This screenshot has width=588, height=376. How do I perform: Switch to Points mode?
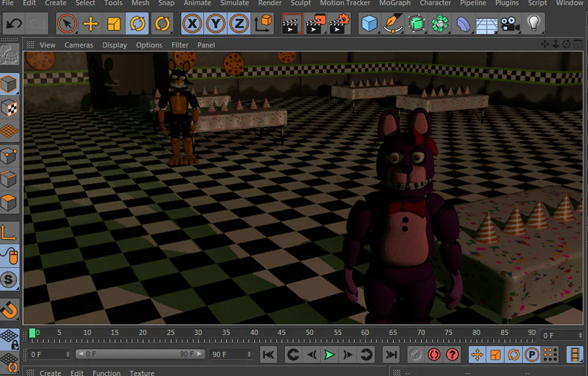click(9, 155)
